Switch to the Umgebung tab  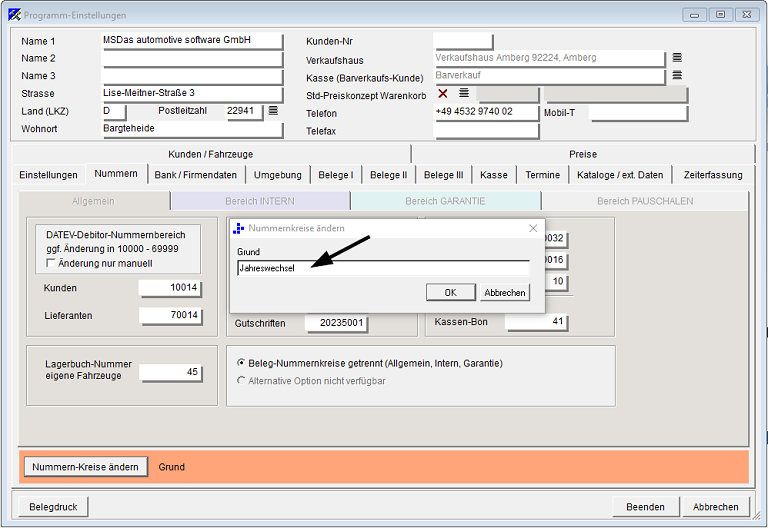(x=278, y=175)
